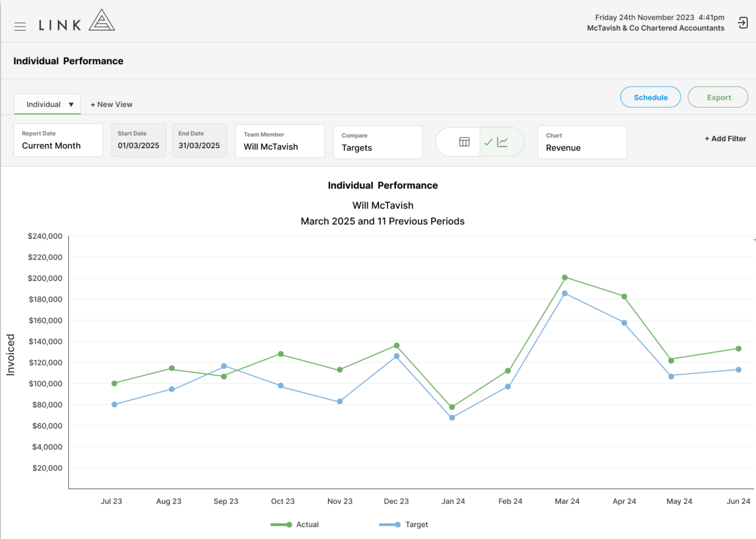The width and height of the screenshot is (756, 539).
Task: Select the Actual data point for Mar 24
Action: point(565,278)
